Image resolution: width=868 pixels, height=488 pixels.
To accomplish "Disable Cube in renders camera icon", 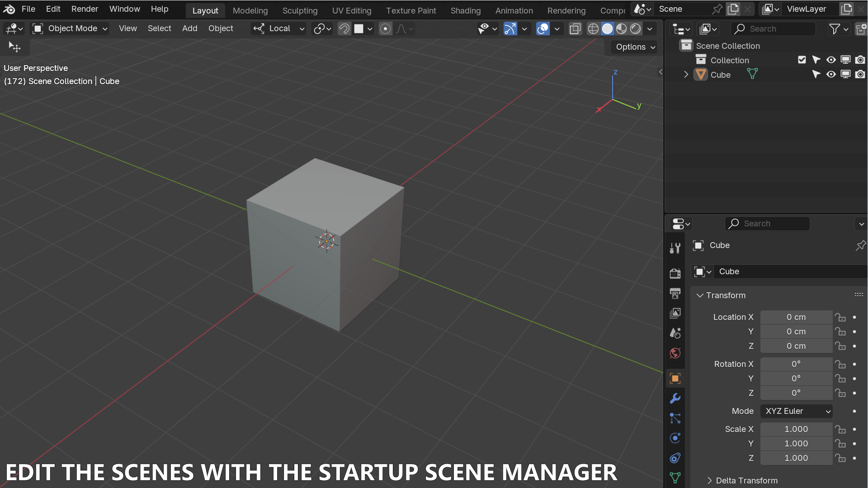I will 860,74.
